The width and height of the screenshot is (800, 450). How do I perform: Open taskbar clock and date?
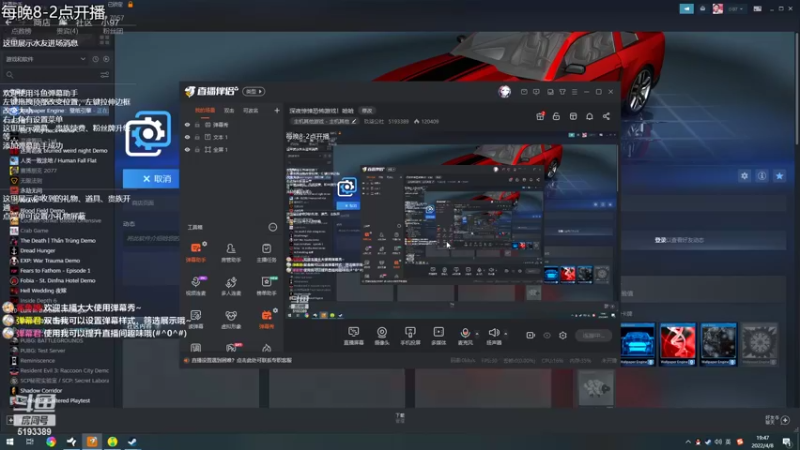point(763,442)
